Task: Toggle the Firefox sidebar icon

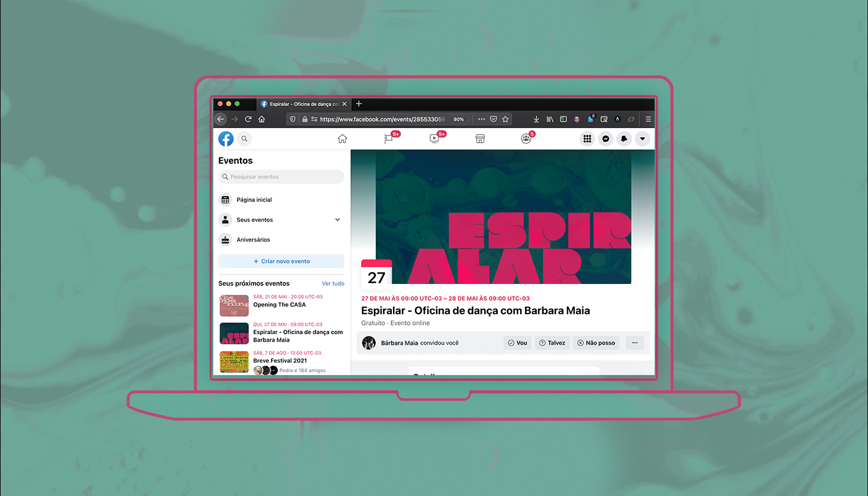Action: 564,119
